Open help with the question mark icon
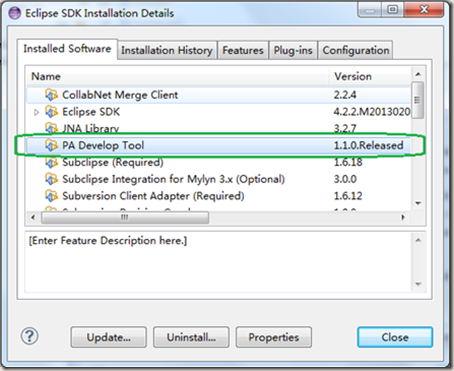 pyautogui.click(x=30, y=336)
